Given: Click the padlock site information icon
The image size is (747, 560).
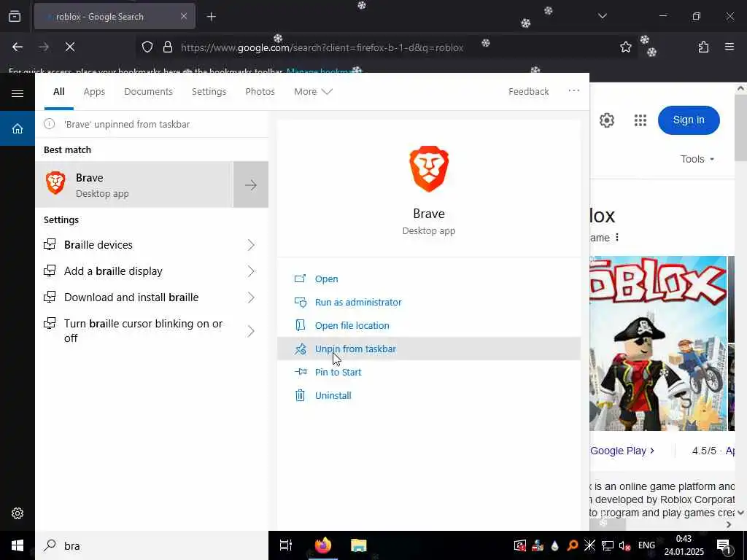Looking at the screenshot, I should tap(167, 47).
